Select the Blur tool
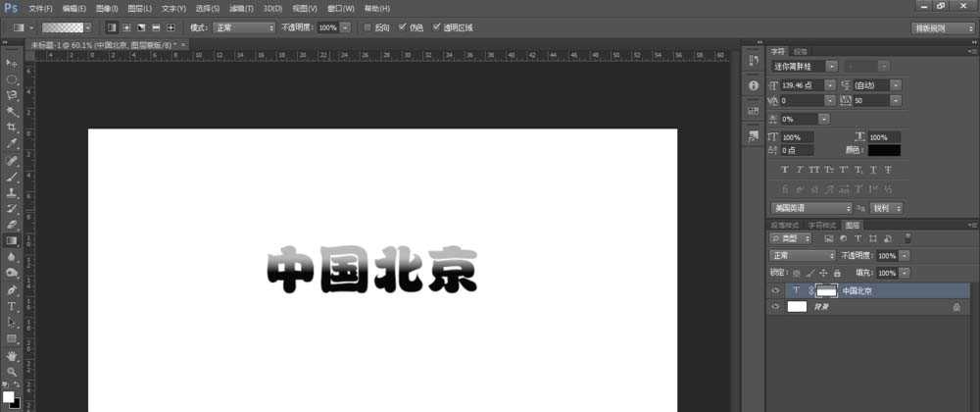 point(11,257)
